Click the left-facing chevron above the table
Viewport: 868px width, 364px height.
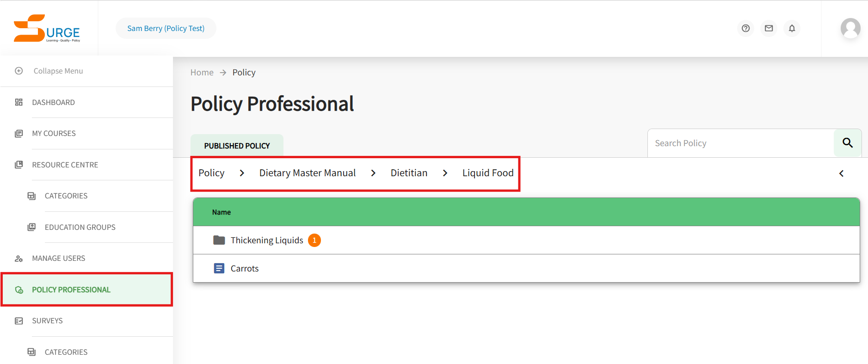(842, 173)
